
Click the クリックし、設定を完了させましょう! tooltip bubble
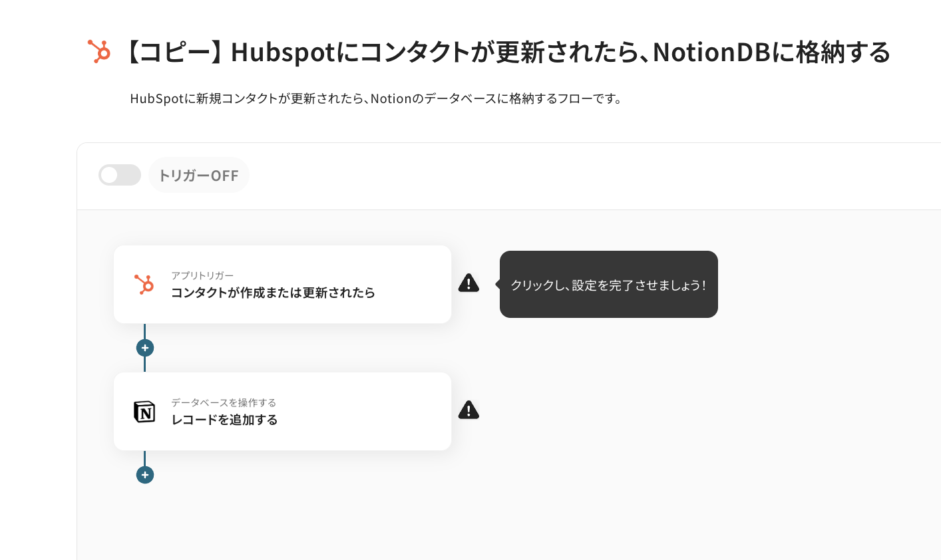608,285
